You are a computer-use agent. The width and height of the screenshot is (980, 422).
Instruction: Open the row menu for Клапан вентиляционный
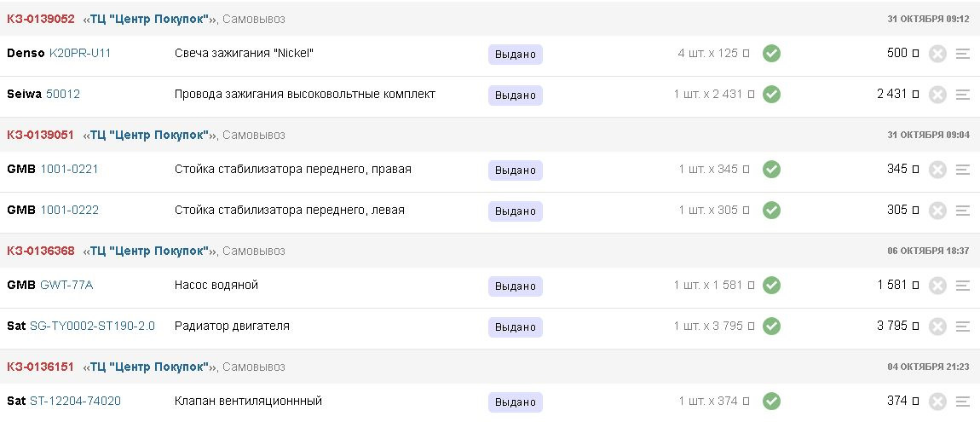coord(962,402)
